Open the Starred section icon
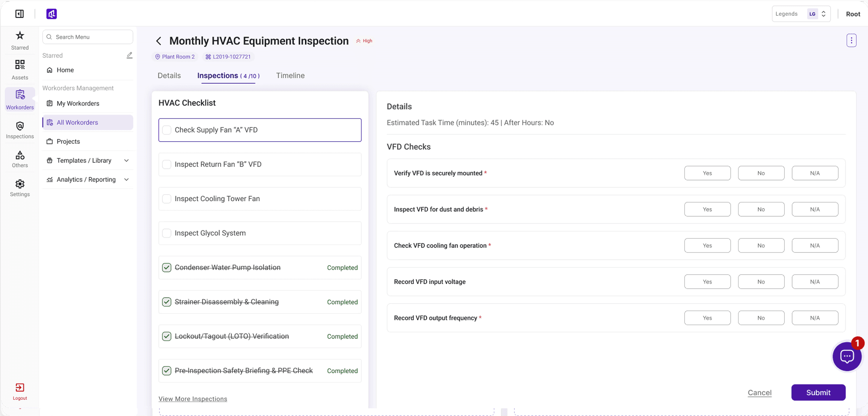Image resolution: width=868 pixels, height=416 pixels. coord(20,40)
